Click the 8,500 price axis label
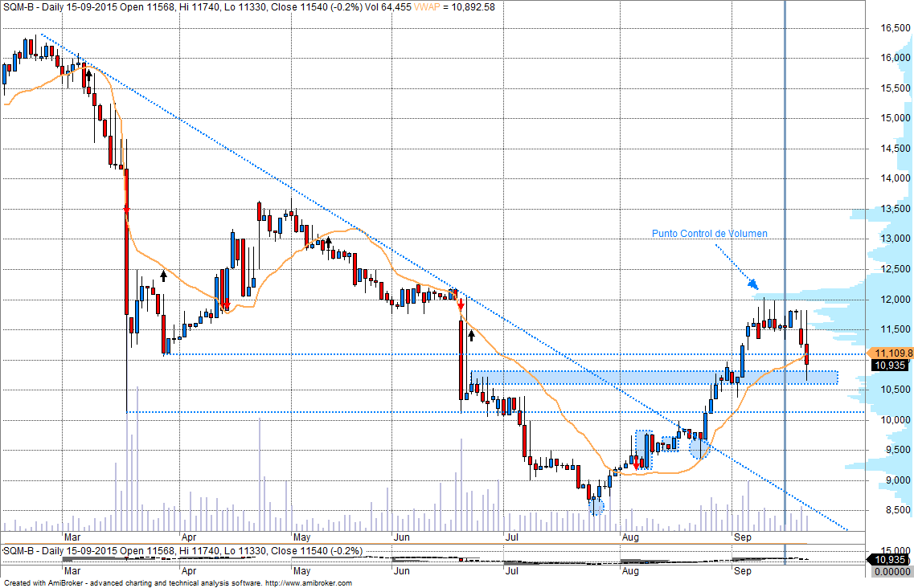The width and height of the screenshot is (914, 588). point(898,510)
